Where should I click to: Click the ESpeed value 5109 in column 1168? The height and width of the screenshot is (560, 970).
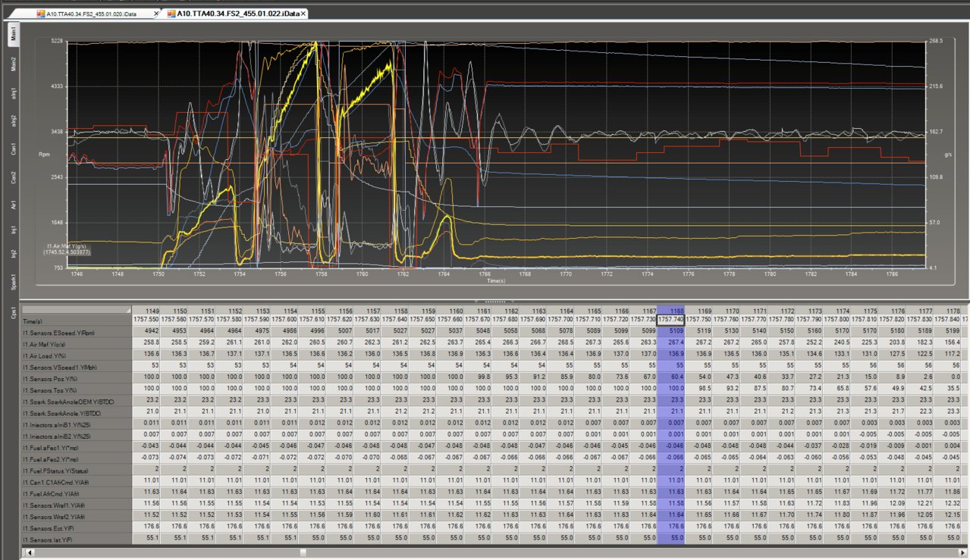point(670,332)
